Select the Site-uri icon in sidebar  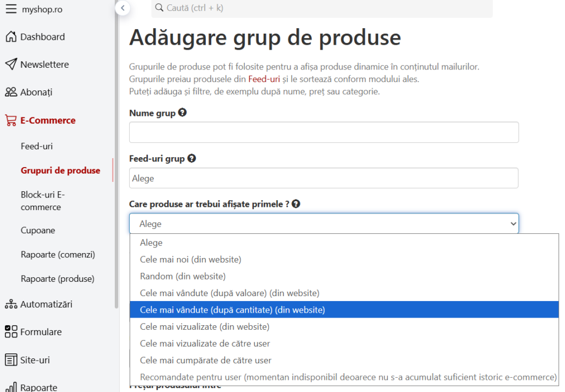click(x=10, y=359)
